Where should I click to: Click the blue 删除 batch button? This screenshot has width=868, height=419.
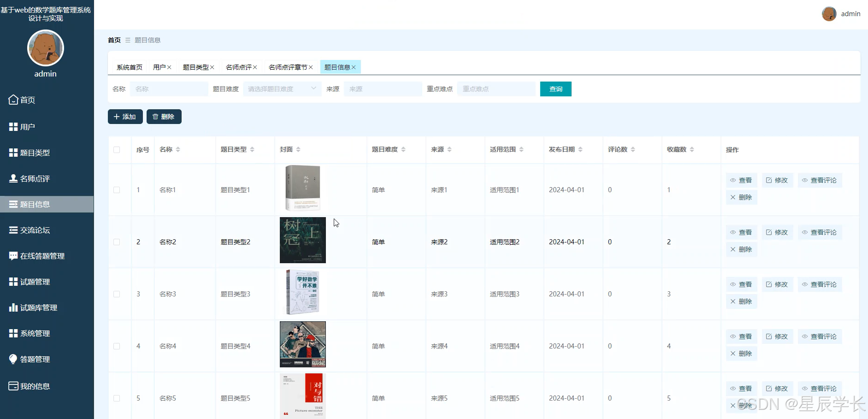164,117
